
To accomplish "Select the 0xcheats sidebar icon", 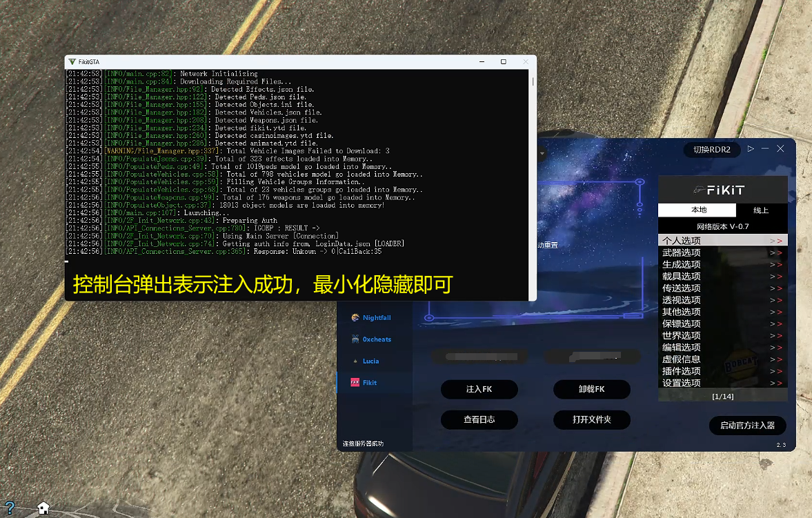I will (355, 339).
